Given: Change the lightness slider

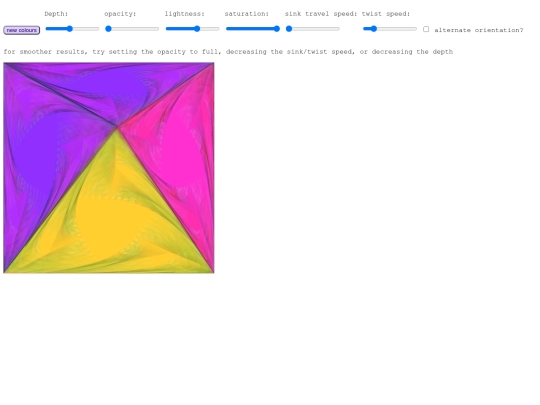Looking at the screenshot, I should tap(193, 29).
